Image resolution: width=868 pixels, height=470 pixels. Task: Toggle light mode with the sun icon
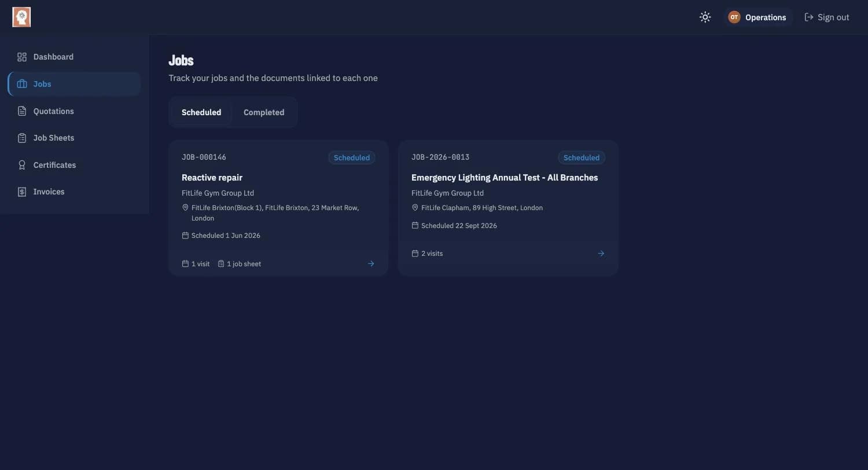[x=705, y=17]
